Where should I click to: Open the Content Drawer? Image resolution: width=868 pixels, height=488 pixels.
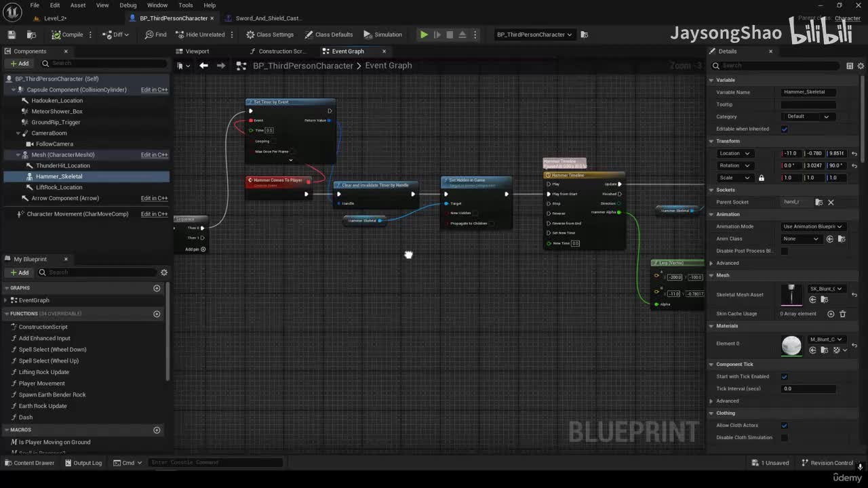[29, 463]
